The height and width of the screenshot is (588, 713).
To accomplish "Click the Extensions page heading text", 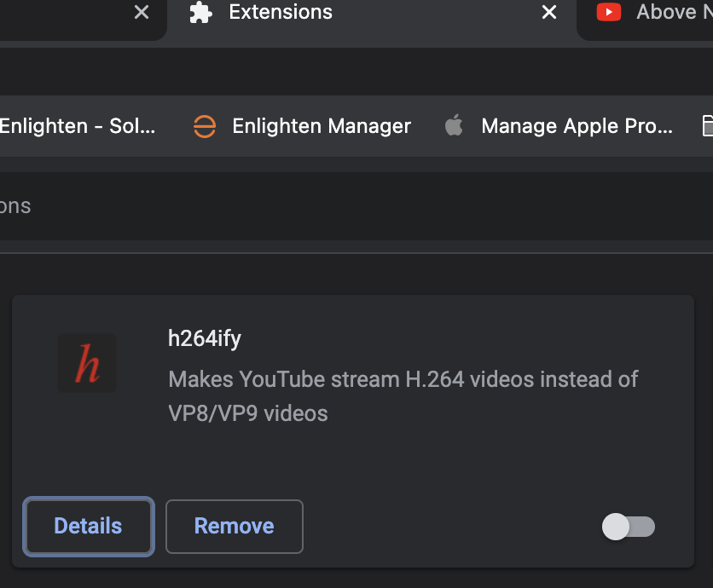I will click(x=15, y=206).
